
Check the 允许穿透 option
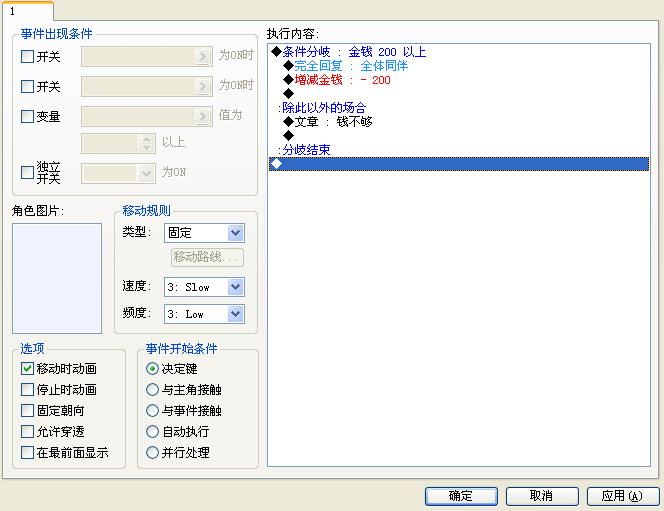(28, 431)
